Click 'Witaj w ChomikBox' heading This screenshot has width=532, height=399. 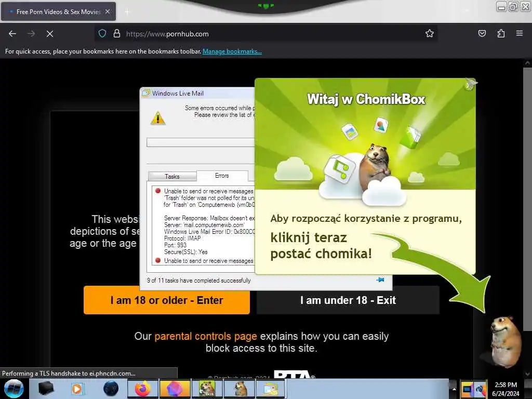click(x=366, y=99)
